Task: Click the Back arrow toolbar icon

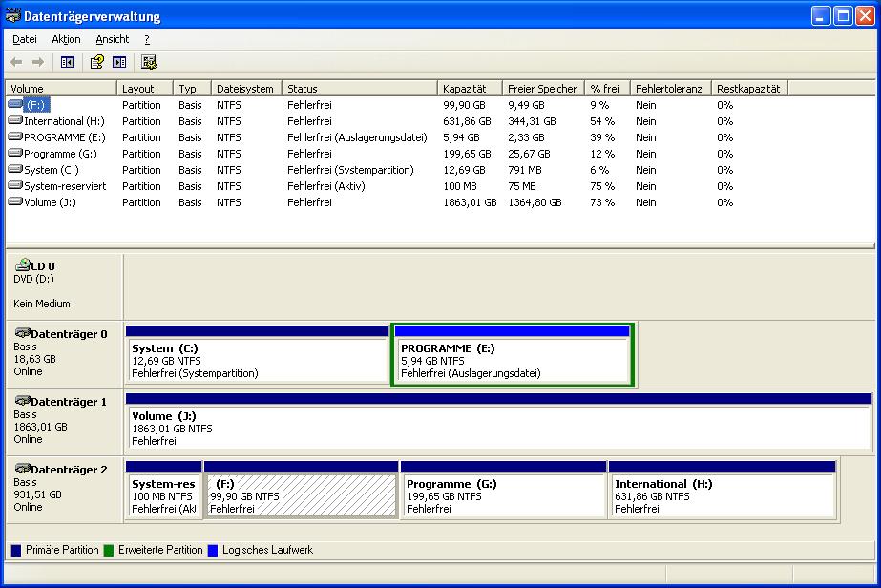Action: click(x=16, y=62)
